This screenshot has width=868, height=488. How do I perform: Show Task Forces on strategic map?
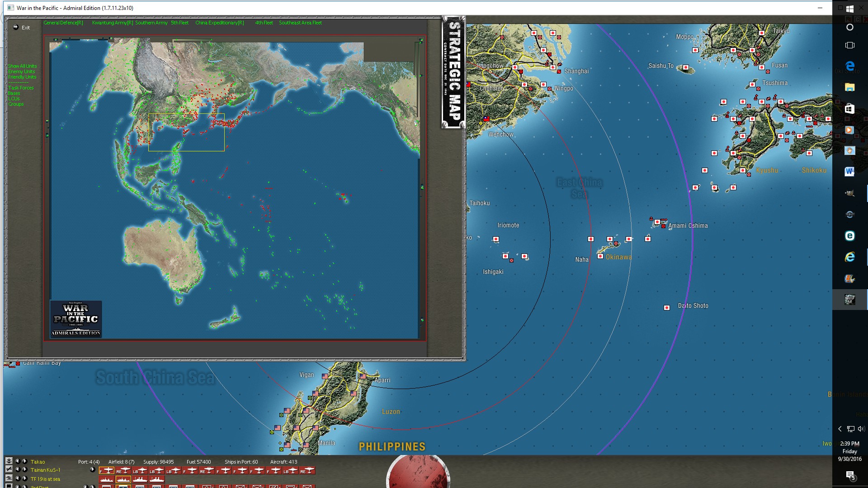21,88
